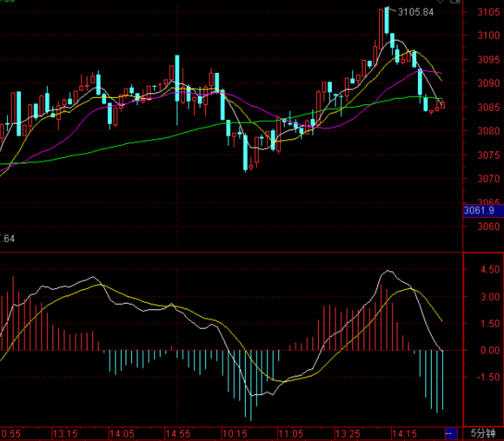This screenshot has width=504, height=441.
Task: Click the 3105.84 high price label
Action: pos(415,12)
